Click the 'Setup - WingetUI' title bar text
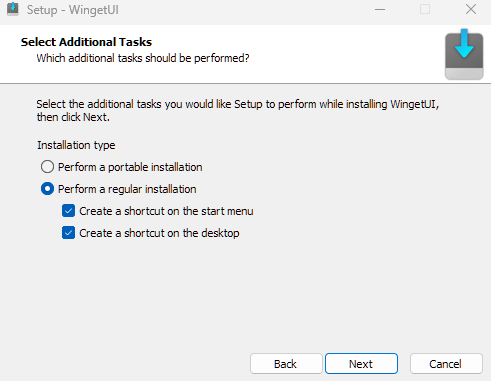This screenshot has width=491, height=381. click(x=73, y=10)
